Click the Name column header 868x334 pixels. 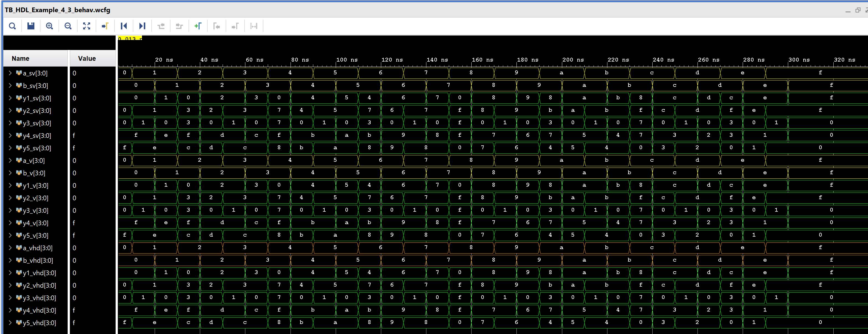coord(21,58)
